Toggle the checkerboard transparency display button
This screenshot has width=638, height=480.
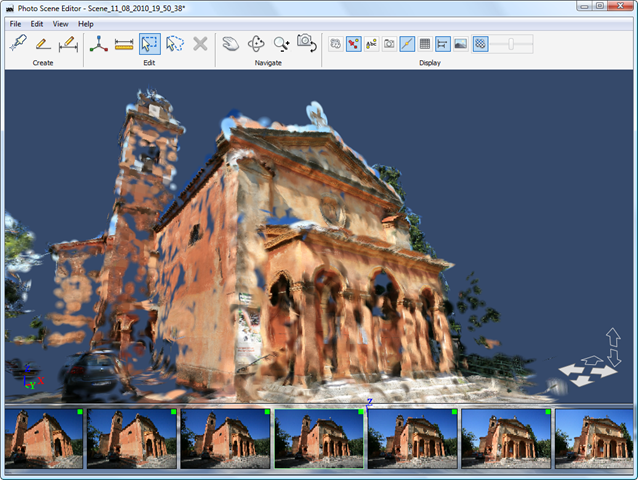[480, 44]
